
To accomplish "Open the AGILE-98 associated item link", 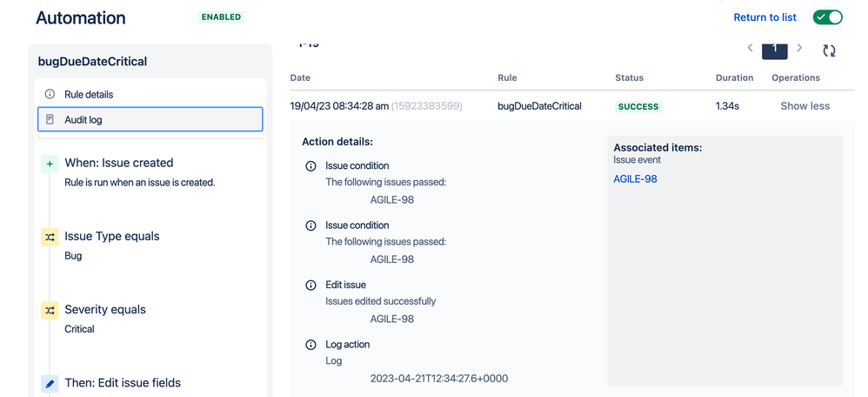I will (635, 179).
